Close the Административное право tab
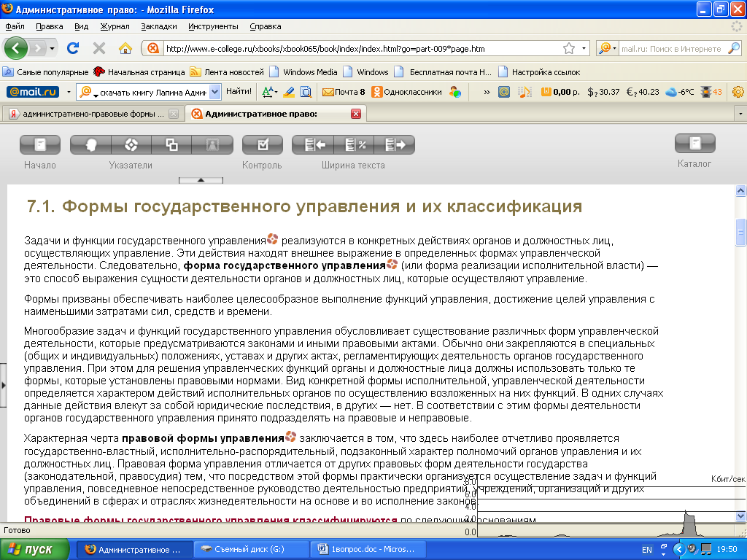The height and width of the screenshot is (560, 747). click(x=355, y=114)
